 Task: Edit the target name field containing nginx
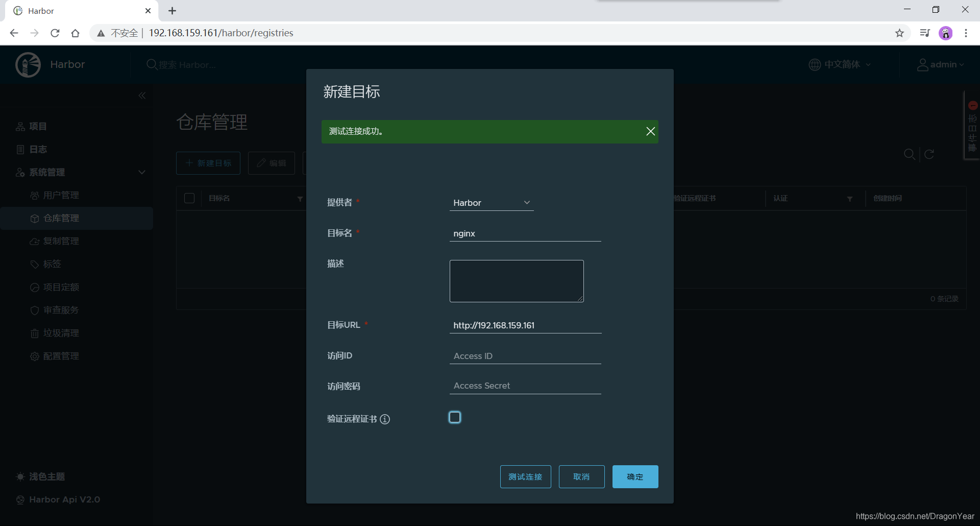(x=525, y=233)
